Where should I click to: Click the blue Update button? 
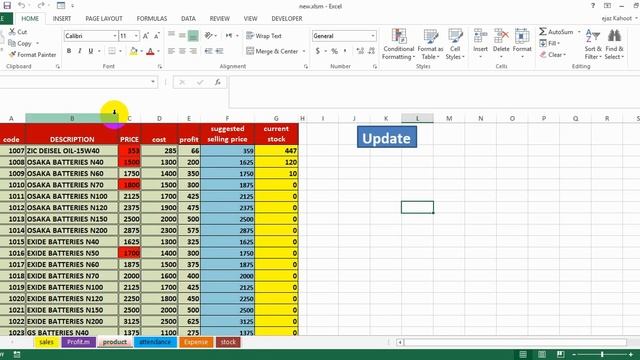click(x=387, y=137)
